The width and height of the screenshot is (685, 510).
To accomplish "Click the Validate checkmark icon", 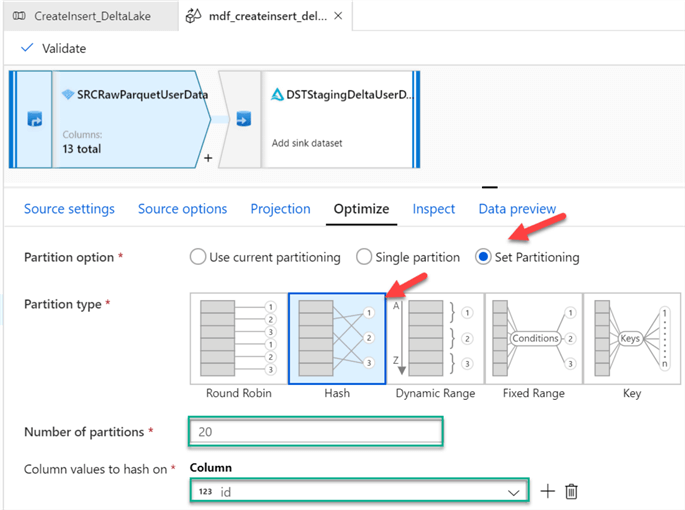I will [x=27, y=48].
